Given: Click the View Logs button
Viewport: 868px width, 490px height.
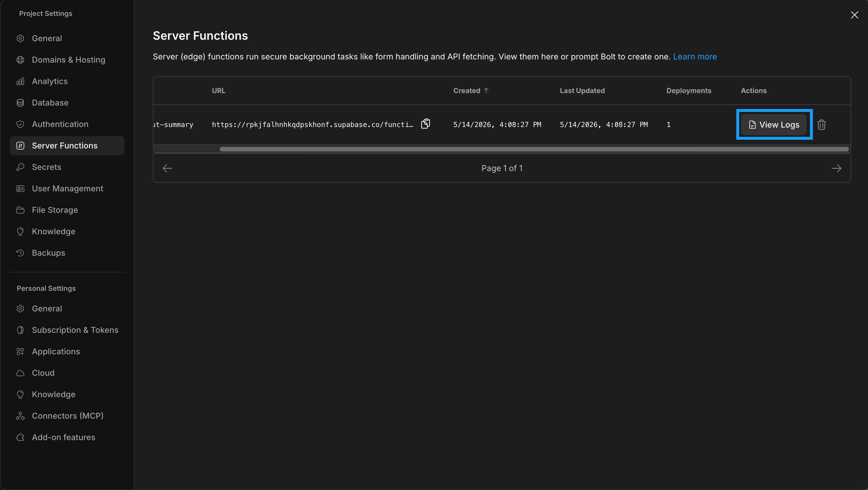Looking at the screenshot, I should pyautogui.click(x=774, y=125).
